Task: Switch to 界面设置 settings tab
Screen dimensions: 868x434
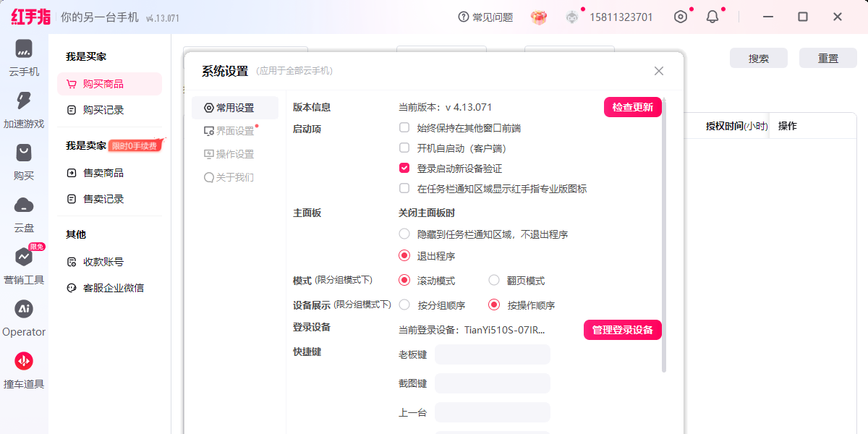Action: pos(230,131)
